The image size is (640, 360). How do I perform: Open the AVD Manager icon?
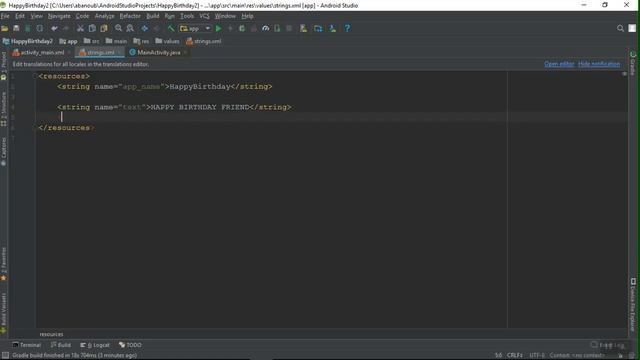point(303,29)
